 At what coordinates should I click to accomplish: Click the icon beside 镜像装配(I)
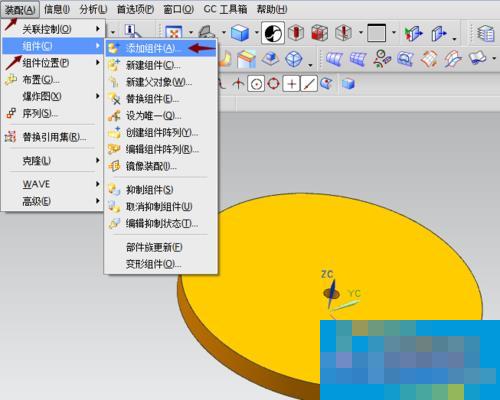point(114,166)
